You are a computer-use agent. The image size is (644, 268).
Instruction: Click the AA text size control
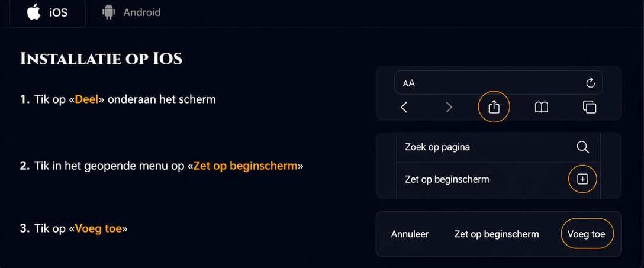tap(409, 83)
